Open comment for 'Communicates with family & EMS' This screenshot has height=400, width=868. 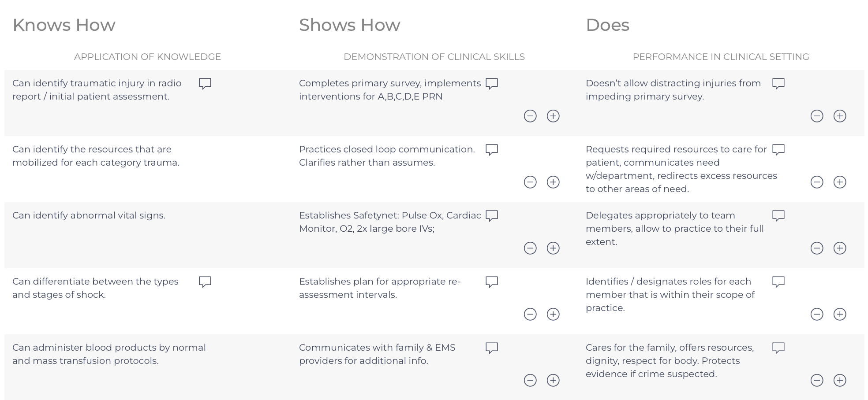click(x=492, y=348)
